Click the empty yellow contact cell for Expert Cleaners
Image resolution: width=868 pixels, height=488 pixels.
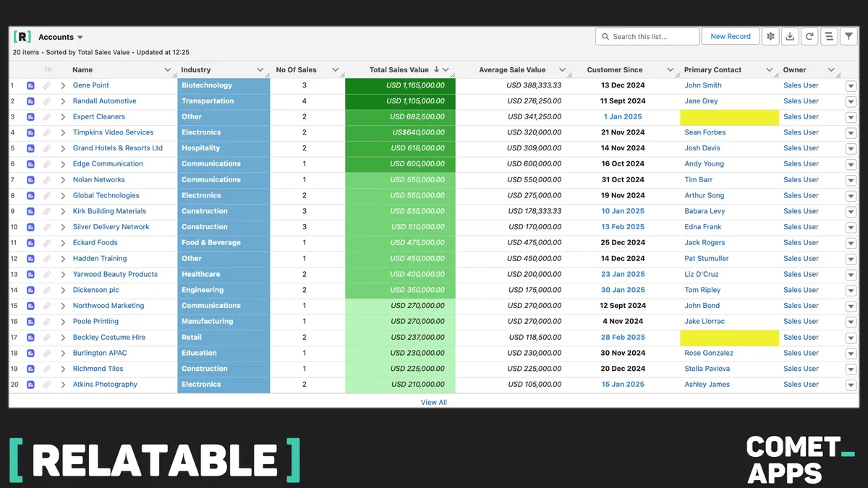pos(730,117)
